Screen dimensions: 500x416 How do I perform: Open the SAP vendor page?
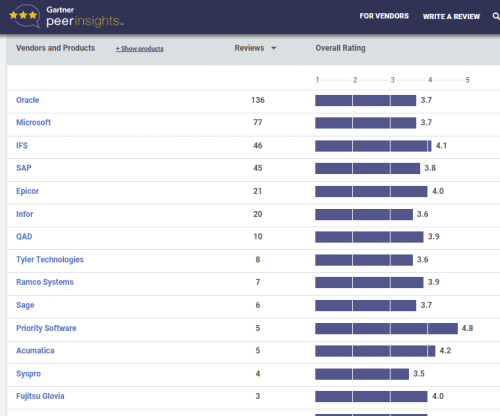24,168
